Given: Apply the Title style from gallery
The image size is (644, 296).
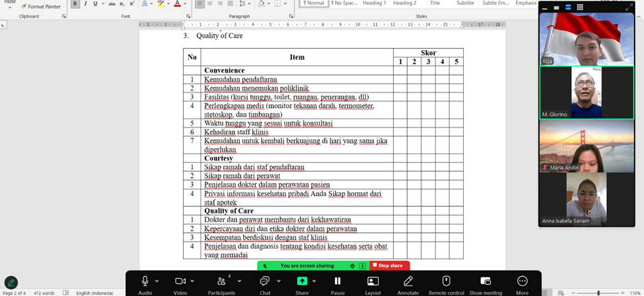Looking at the screenshot, I should click(x=434, y=3).
